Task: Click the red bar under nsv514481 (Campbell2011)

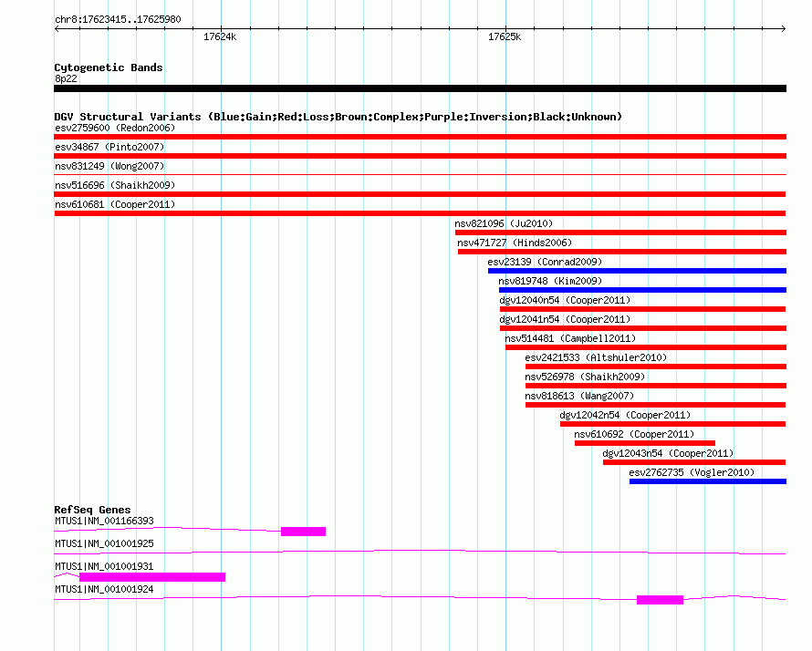Action: [646, 347]
